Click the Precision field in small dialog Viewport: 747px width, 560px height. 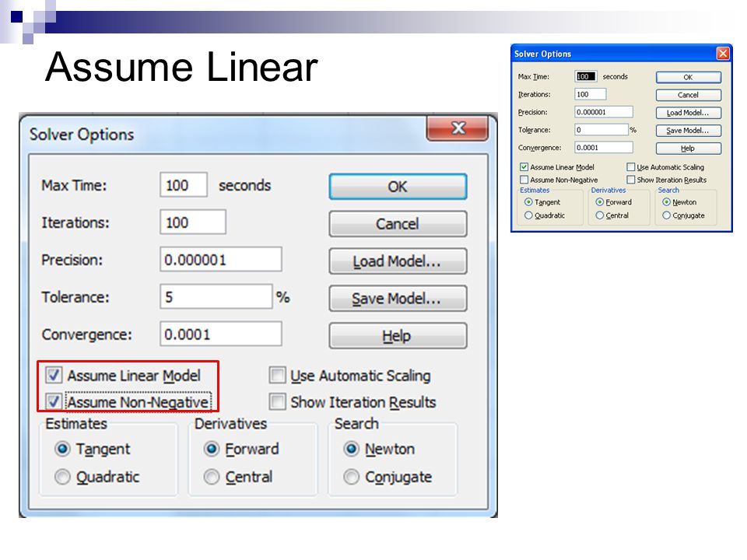(604, 112)
